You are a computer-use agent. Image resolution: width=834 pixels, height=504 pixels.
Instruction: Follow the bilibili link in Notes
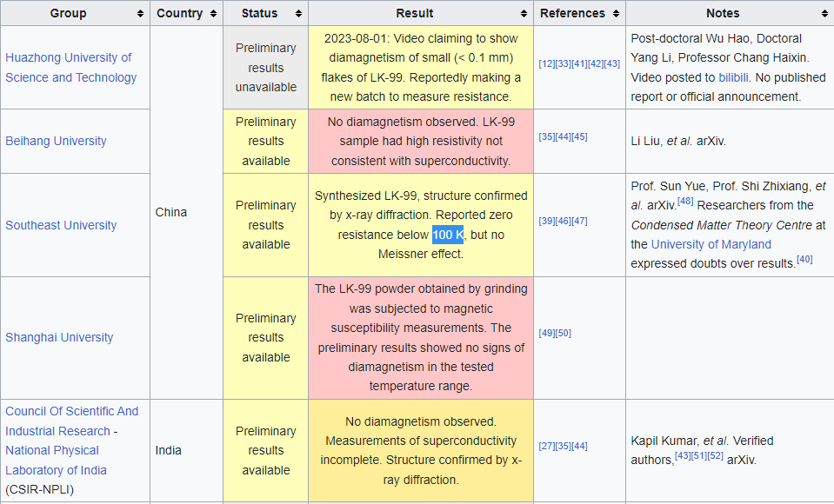coord(733,77)
